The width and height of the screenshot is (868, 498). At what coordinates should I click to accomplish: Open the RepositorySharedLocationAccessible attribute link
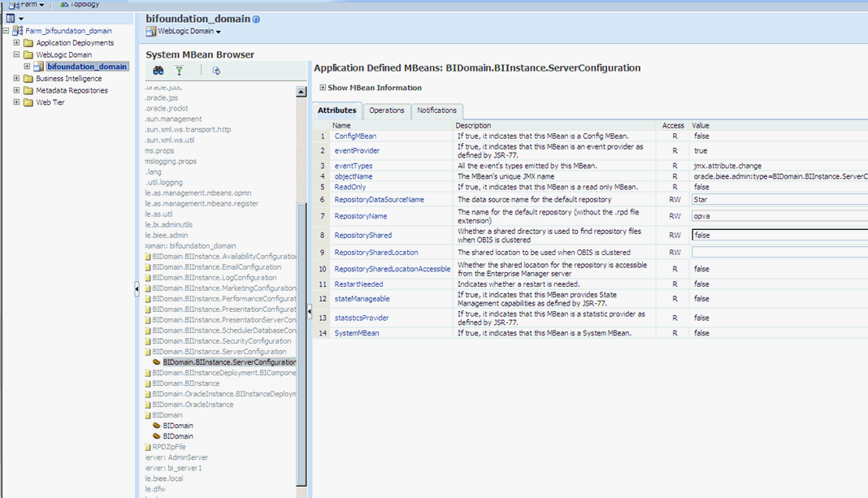pyautogui.click(x=393, y=269)
